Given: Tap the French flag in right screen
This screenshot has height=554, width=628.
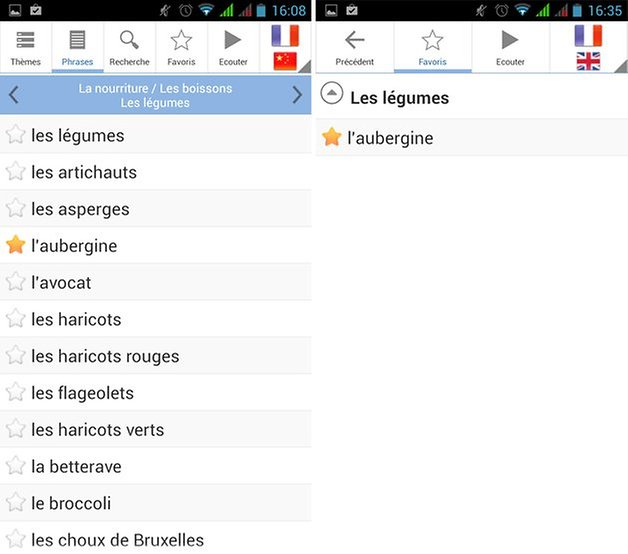Looking at the screenshot, I should click(588, 36).
